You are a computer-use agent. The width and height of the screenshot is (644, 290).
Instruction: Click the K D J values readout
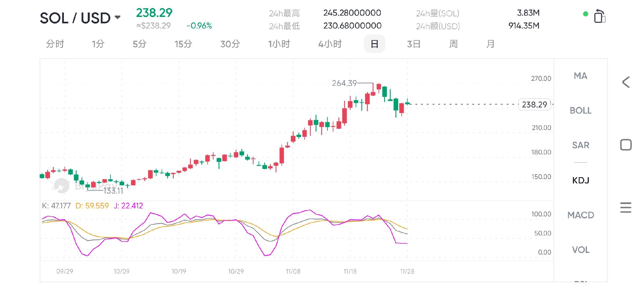coord(92,206)
